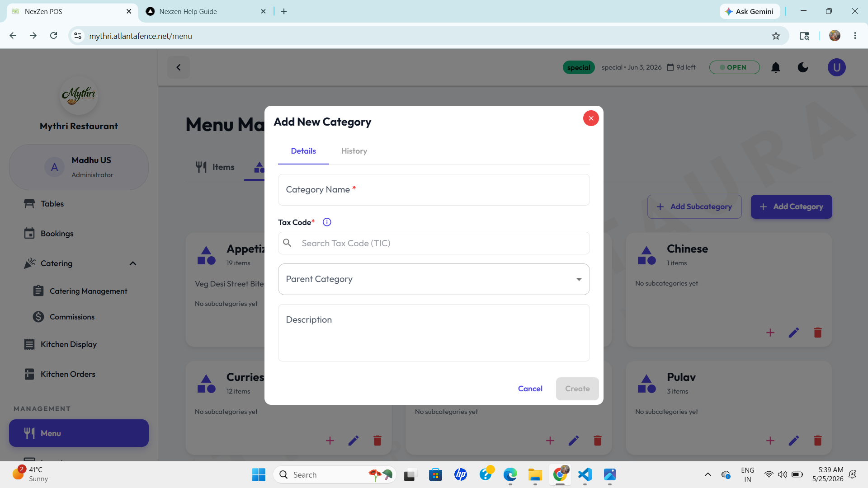Add subcategory to Chinese card
The width and height of the screenshot is (868, 488).
770,333
